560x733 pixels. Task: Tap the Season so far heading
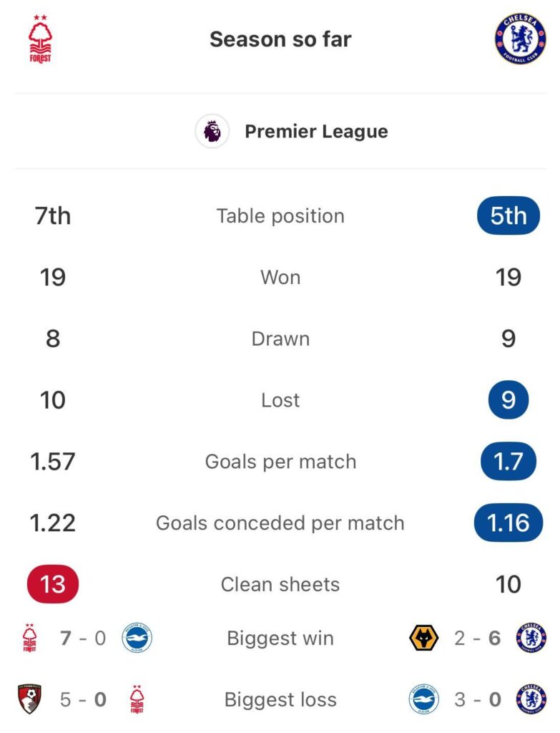tap(280, 39)
